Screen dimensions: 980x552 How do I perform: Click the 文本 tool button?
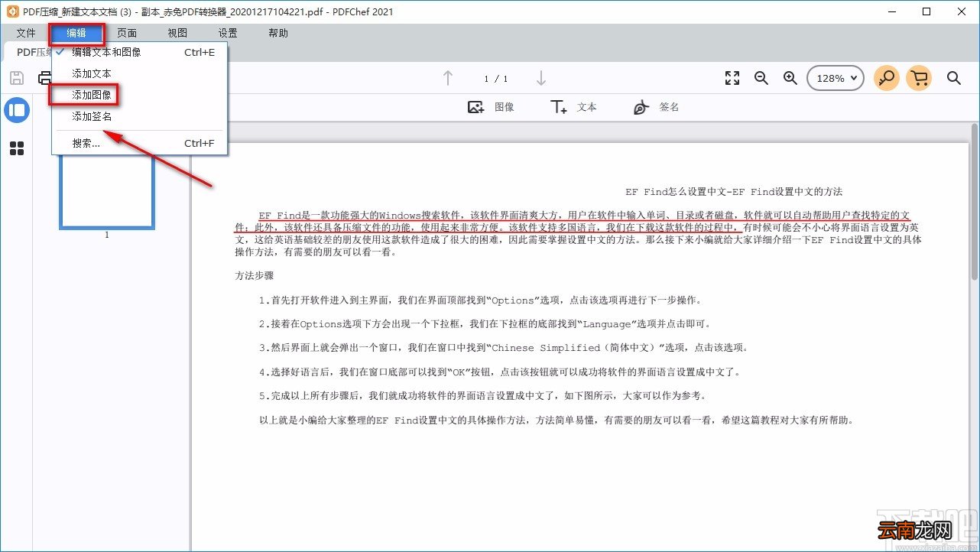tap(573, 107)
